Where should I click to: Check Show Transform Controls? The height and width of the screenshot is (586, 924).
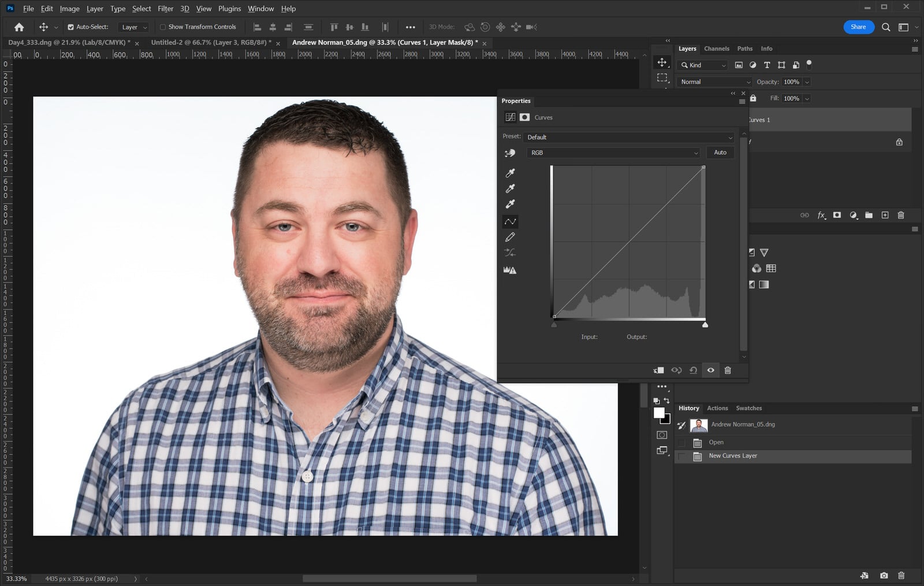pyautogui.click(x=163, y=27)
